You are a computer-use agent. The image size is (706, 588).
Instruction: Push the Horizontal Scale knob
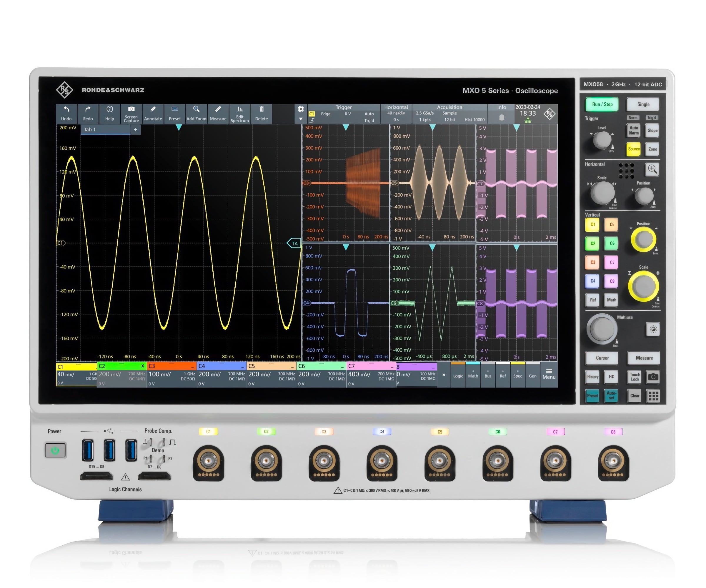click(x=602, y=193)
